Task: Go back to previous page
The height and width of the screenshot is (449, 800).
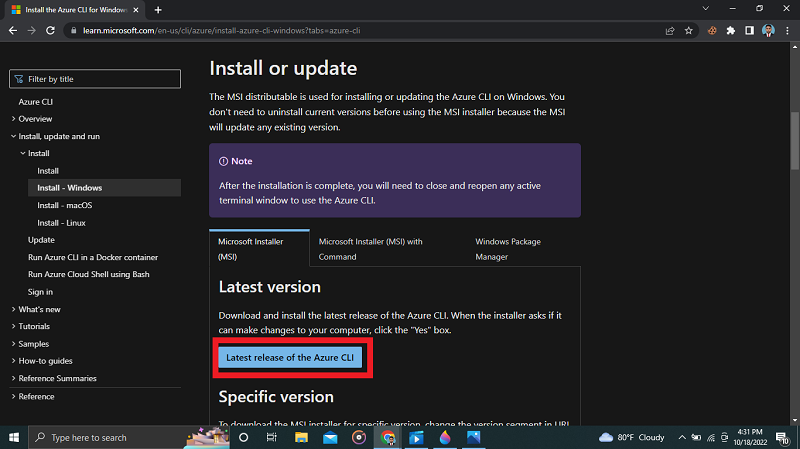Action: 13,31
